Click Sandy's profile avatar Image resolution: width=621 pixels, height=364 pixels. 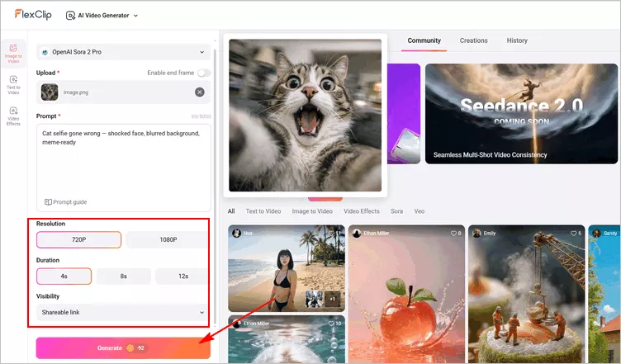click(x=596, y=234)
